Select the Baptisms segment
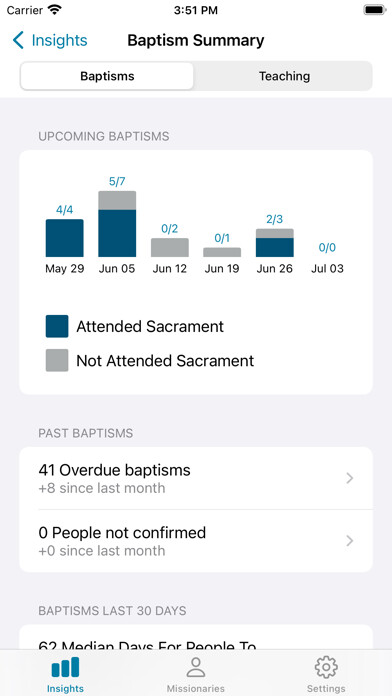This screenshot has height=696, width=392. click(107, 76)
